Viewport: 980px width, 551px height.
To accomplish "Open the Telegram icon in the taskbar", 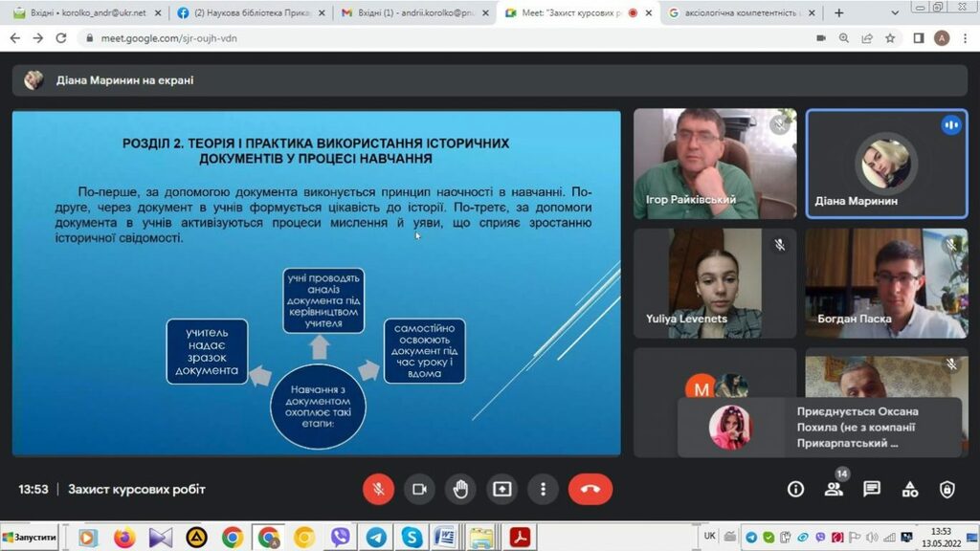I will [376, 538].
